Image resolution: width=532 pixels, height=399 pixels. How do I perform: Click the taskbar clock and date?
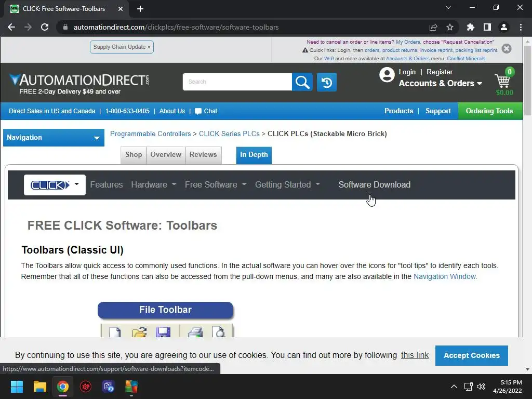point(508,387)
